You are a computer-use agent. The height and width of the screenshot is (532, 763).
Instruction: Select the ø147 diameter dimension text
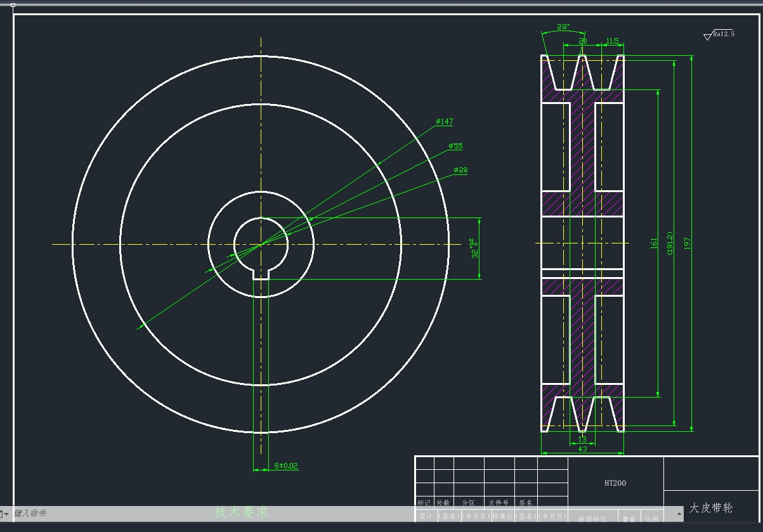click(x=445, y=122)
